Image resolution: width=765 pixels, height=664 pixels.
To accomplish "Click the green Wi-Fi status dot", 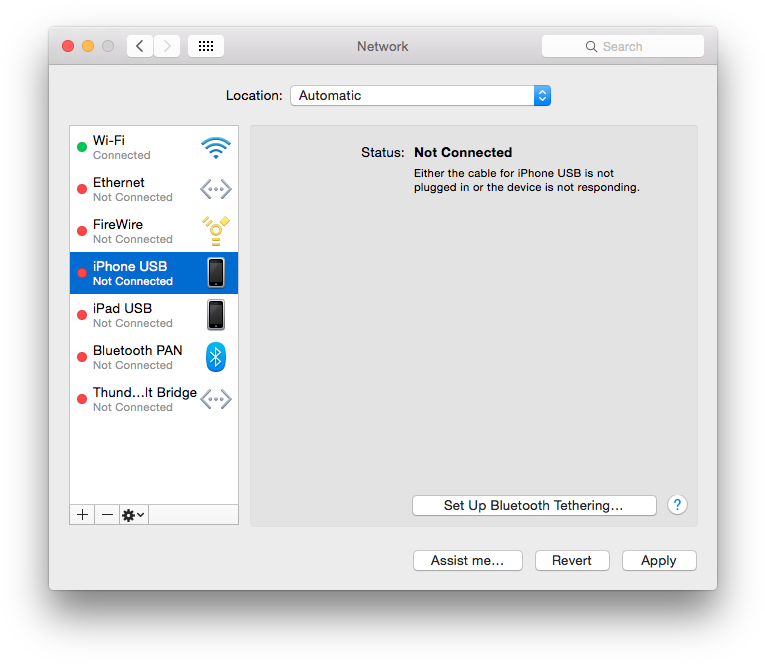I will pyautogui.click(x=82, y=147).
